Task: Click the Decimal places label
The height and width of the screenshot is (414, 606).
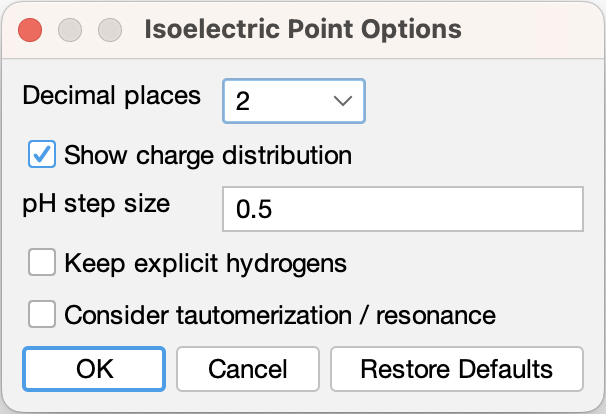Action: click(x=111, y=97)
